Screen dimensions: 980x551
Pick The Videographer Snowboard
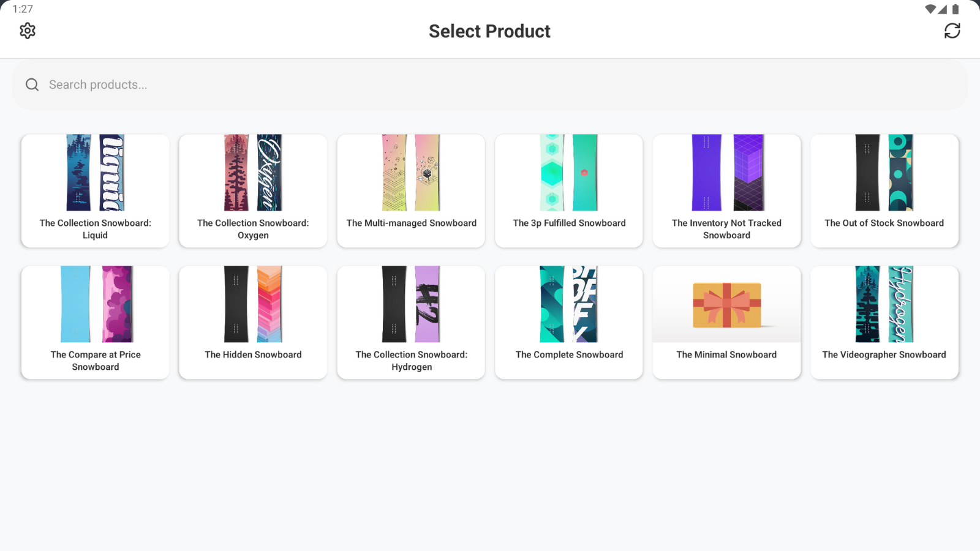point(884,323)
